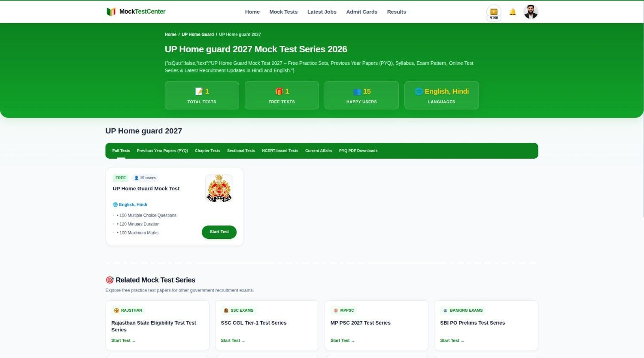Open notifications bell
Image resolution: width=644 pixels, height=358 pixels.
pos(513,12)
